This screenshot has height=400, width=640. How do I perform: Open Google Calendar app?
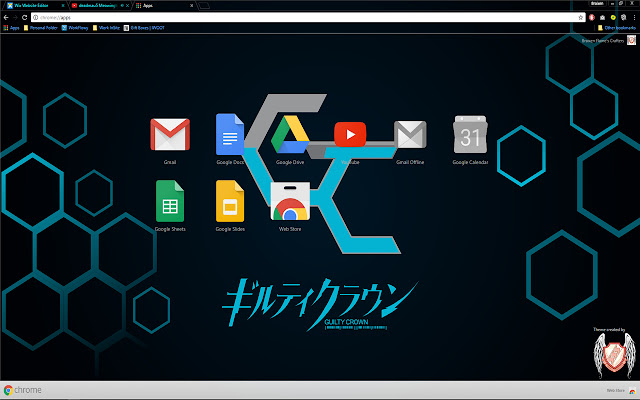point(470,134)
